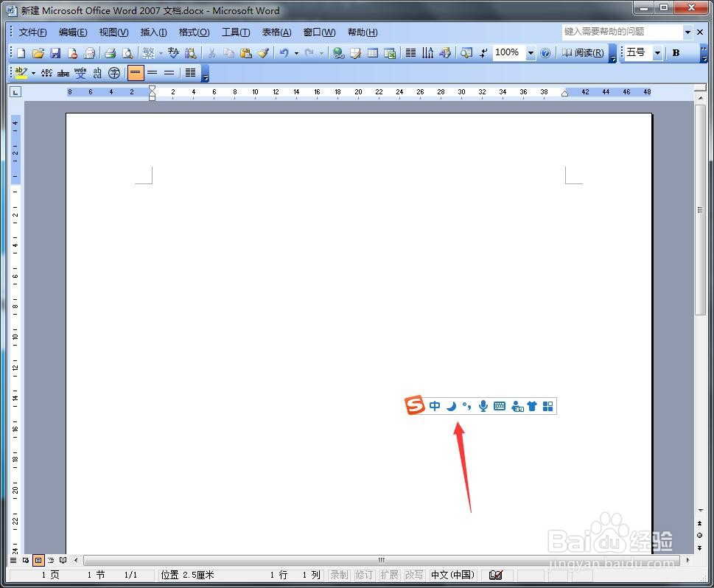The height and width of the screenshot is (588, 714).
Task: Expand the 繁 conversion dropdown arrow
Action: [161, 53]
